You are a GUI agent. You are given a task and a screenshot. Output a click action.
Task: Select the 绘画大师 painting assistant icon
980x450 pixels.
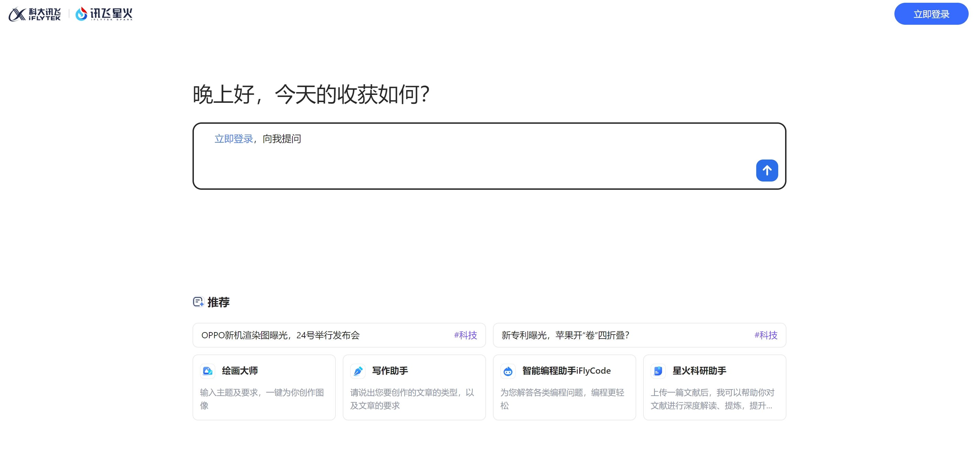click(x=207, y=371)
